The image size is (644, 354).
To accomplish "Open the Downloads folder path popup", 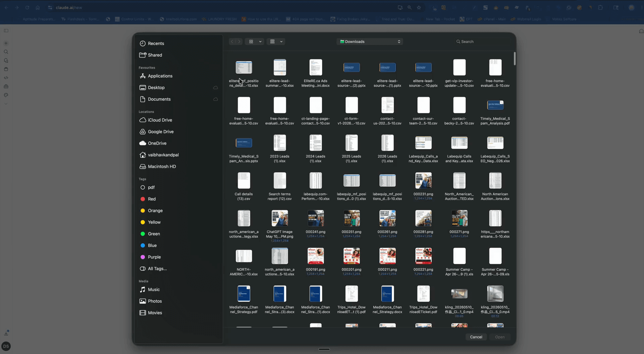I will 370,42.
